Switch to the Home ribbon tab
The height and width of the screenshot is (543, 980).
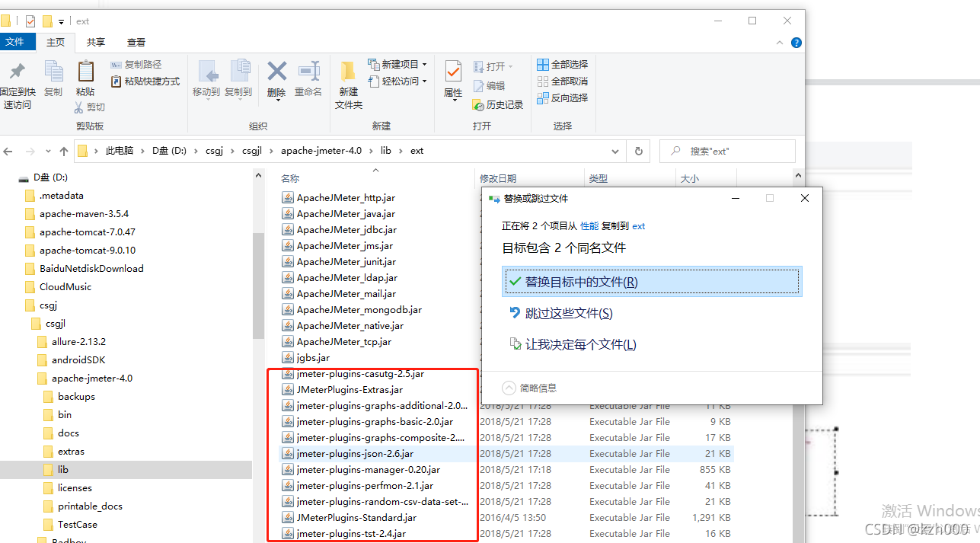tap(56, 43)
